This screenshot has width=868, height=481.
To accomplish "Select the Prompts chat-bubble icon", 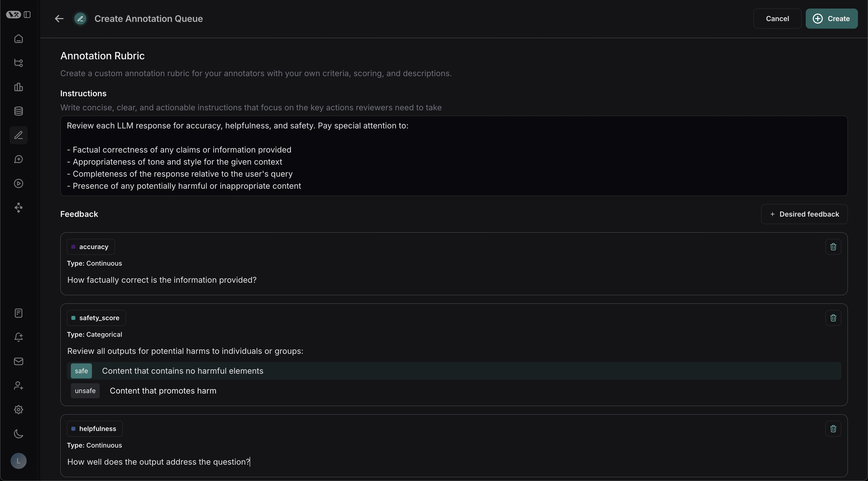I will pos(19,159).
